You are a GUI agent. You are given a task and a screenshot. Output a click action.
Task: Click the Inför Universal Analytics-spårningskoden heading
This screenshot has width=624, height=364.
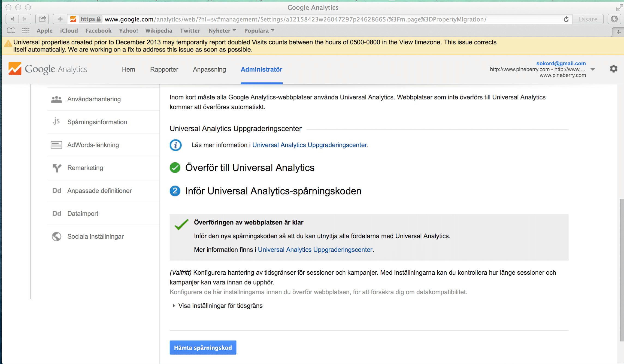coord(273,191)
